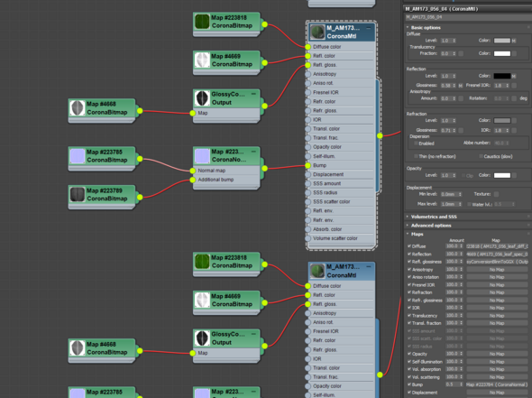Click the Normal map input socket
The height and width of the screenshot is (398, 532).
click(192, 171)
